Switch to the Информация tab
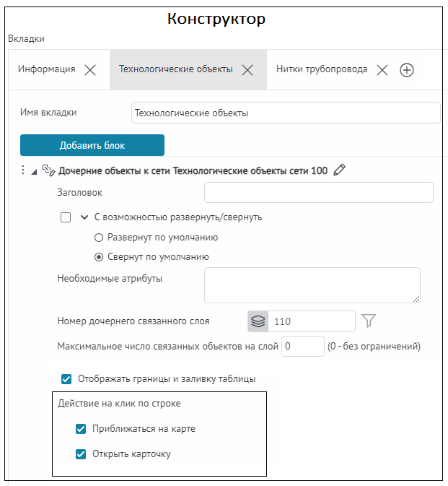Viewport: 448px width, 486px height. [x=46, y=70]
